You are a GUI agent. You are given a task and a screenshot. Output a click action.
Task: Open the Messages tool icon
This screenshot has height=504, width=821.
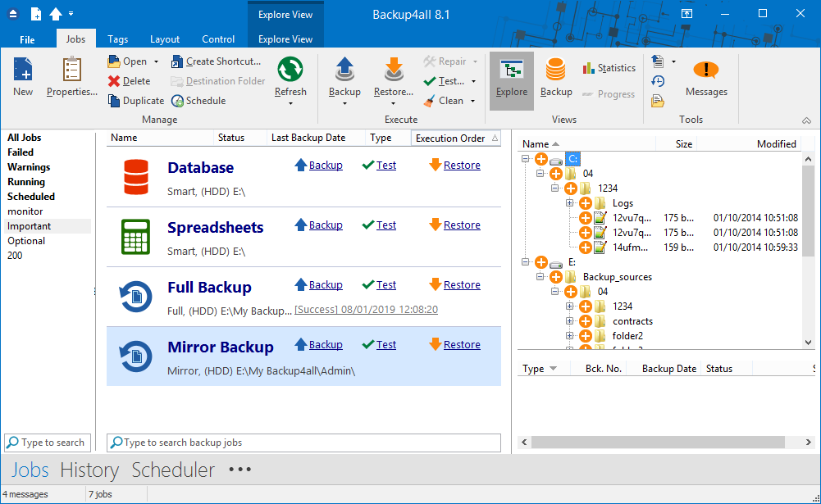click(706, 70)
